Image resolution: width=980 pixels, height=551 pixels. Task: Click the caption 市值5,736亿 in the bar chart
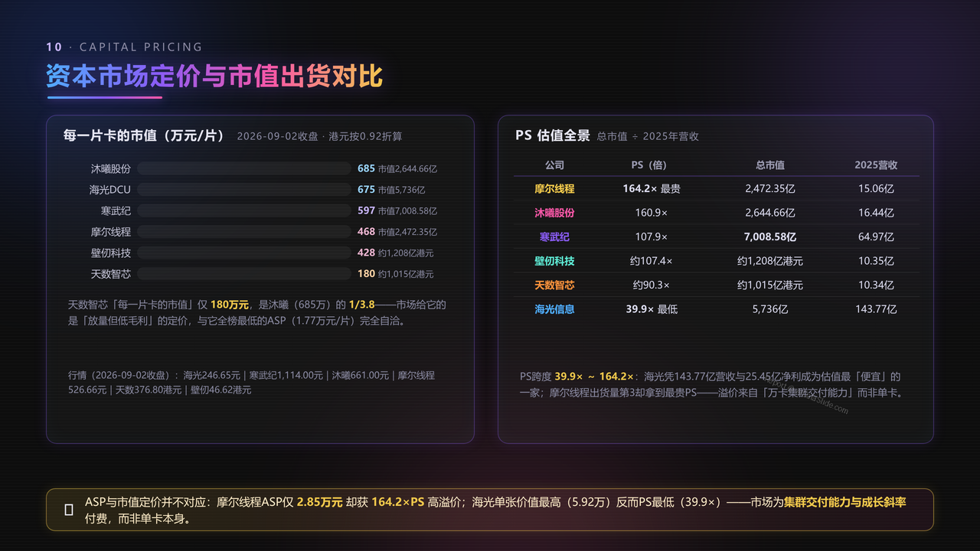click(402, 190)
